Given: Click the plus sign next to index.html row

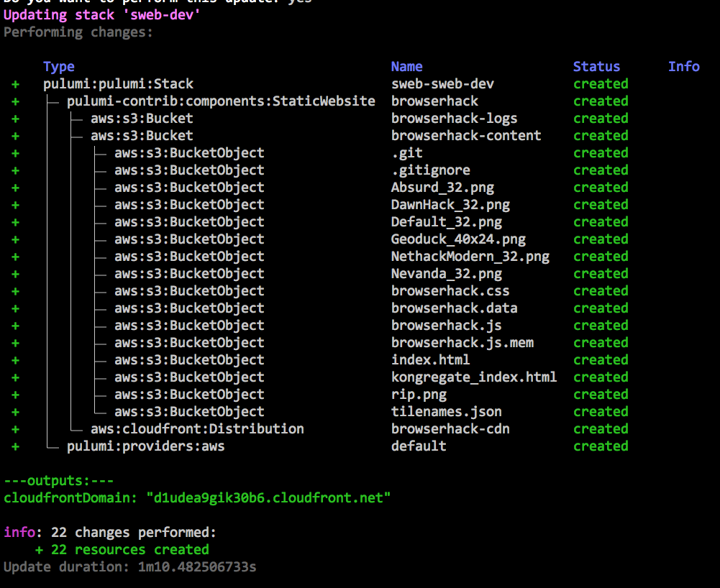Looking at the screenshot, I should tap(15, 359).
